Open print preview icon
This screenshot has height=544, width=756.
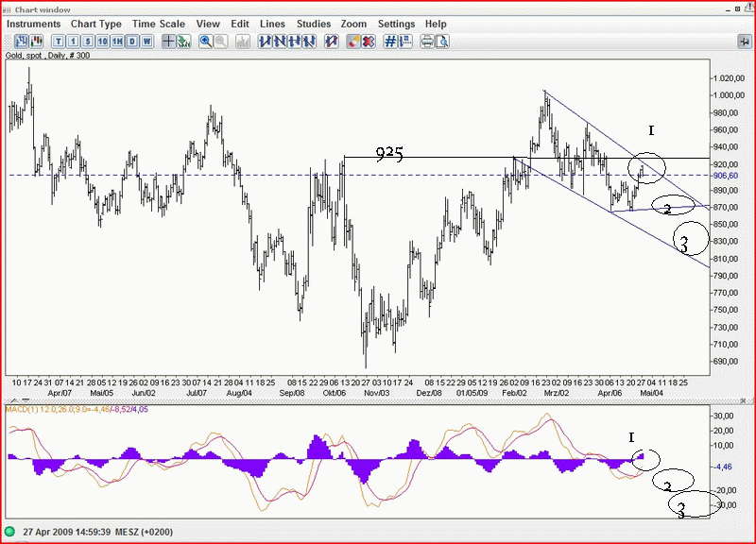pyautogui.click(x=442, y=42)
